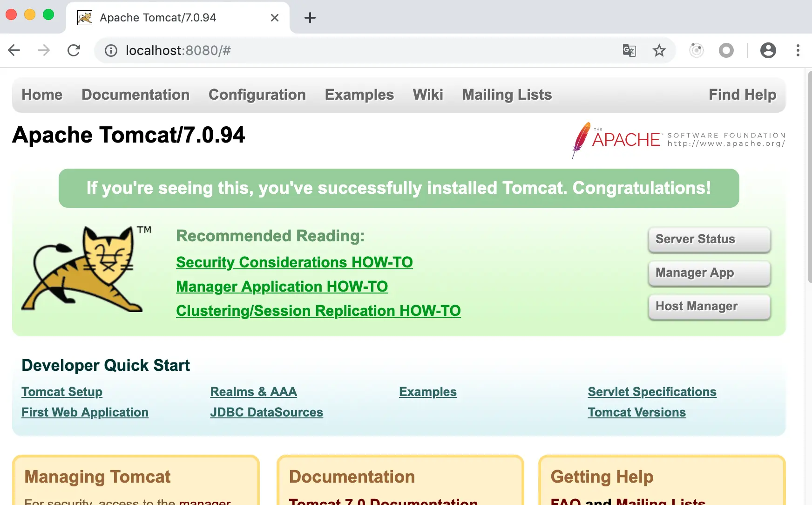812x505 pixels.
Task: Click the page vertical scrollbar
Action: [809, 177]
